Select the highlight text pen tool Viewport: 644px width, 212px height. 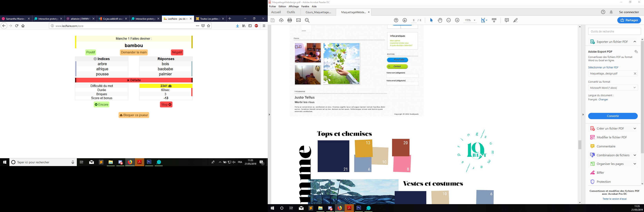pyautogui.click(x=515, y=20)
